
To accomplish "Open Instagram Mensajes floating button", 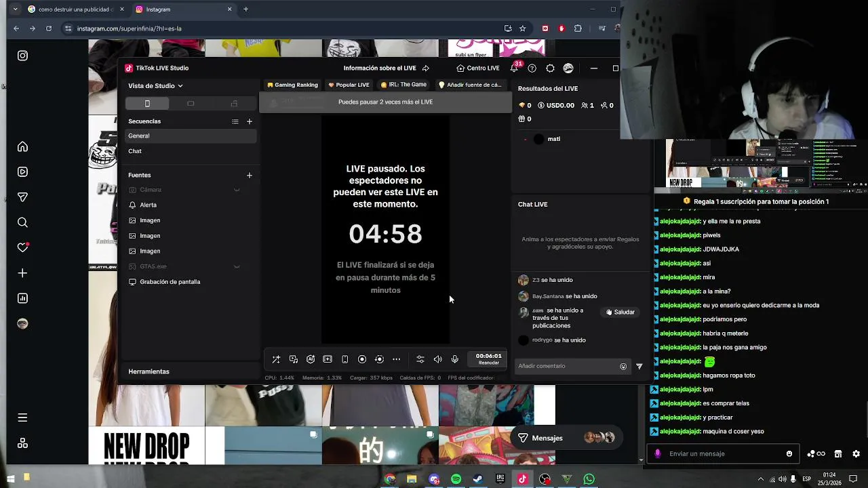I will click(566, 438).
